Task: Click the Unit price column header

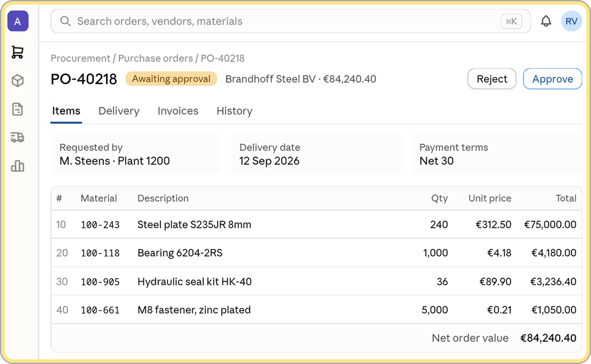Action: coord(490,198)
